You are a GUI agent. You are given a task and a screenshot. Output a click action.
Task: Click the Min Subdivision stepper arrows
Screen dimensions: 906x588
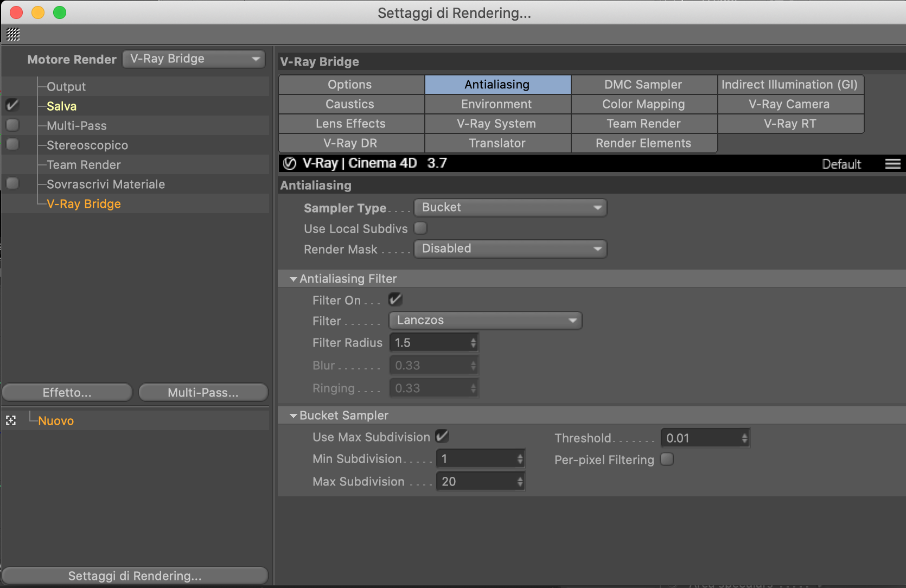[520, 459]
